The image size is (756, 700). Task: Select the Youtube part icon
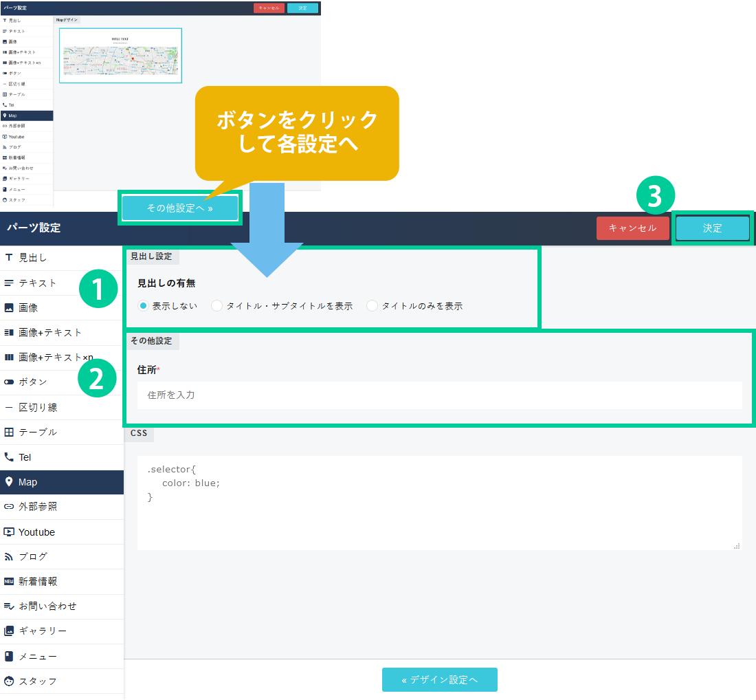(x=9, y=532)
